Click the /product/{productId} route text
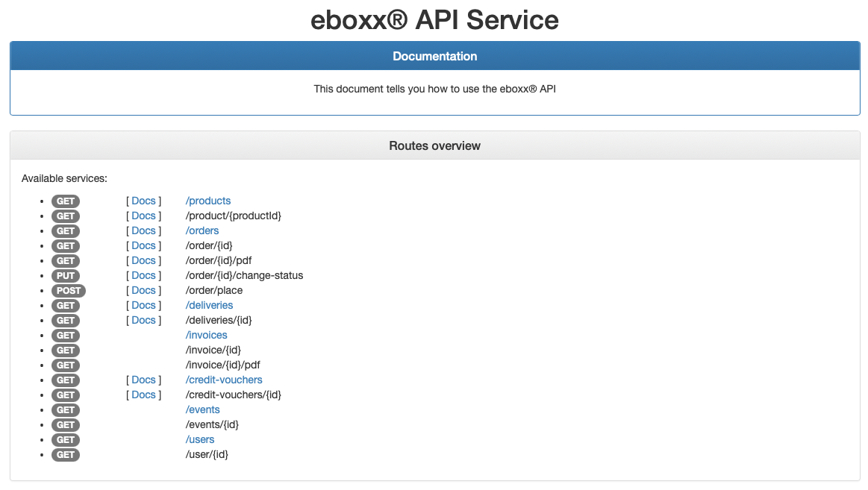868x490 pixels. pos(233,216)
